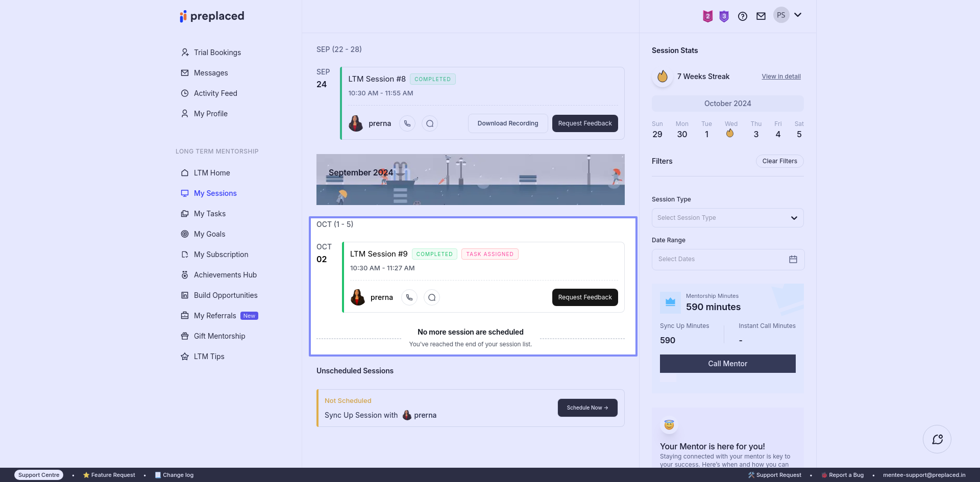Click the LTM Session #8 title
The height and width of the screenshot is (482, 980).
tap(377, 79)
